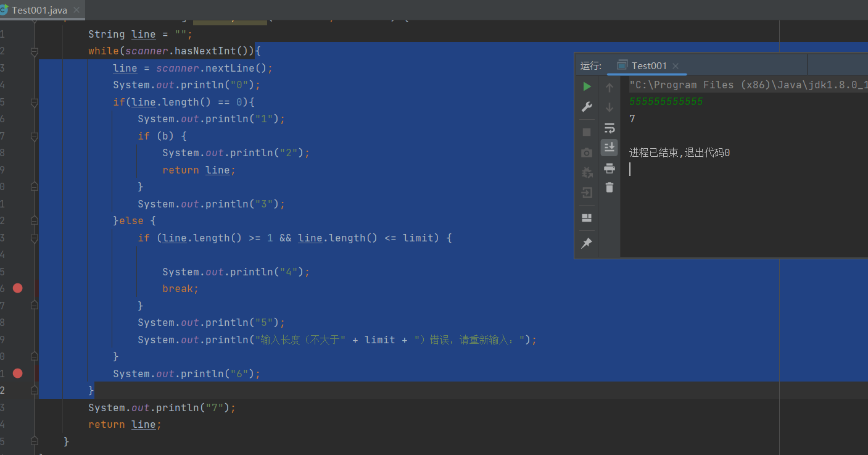
Task: Print the console output with the printer icon
Action: tap(610, 168)
